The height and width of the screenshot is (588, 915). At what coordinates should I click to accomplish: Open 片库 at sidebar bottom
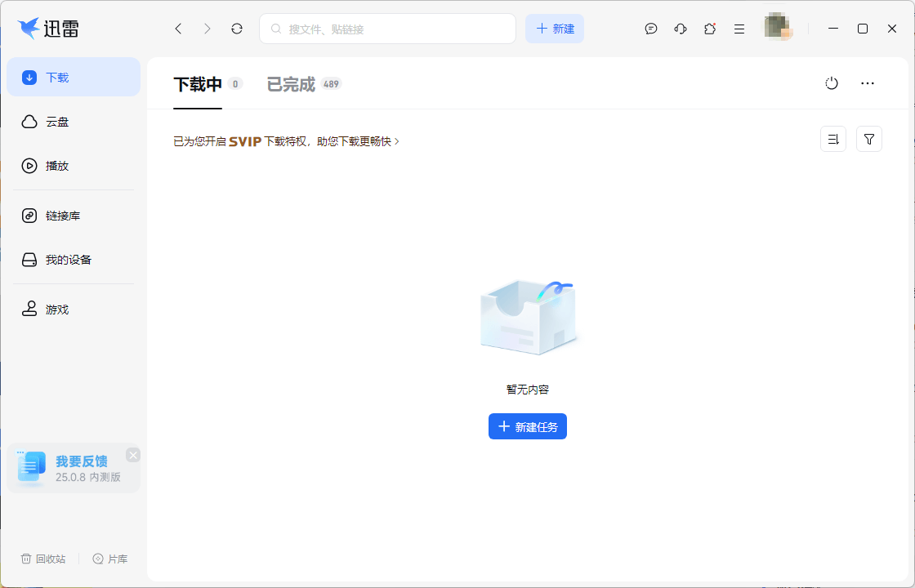110,559
